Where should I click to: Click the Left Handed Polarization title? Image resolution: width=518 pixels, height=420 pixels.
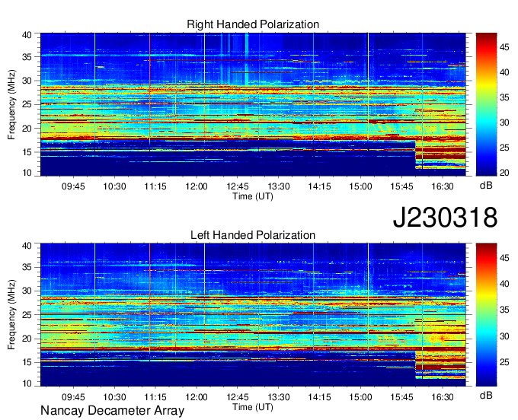(253, 235)
